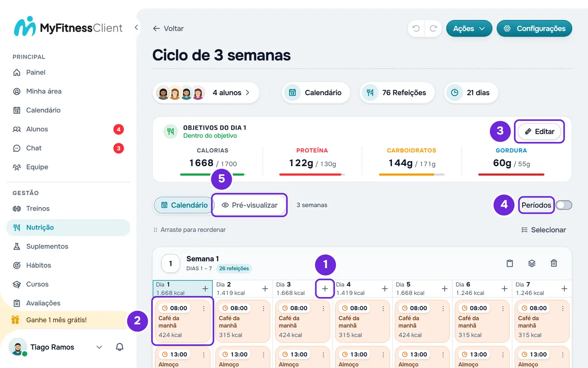
Task: Add a meal to Dia 7
Action: pos(564,289)
